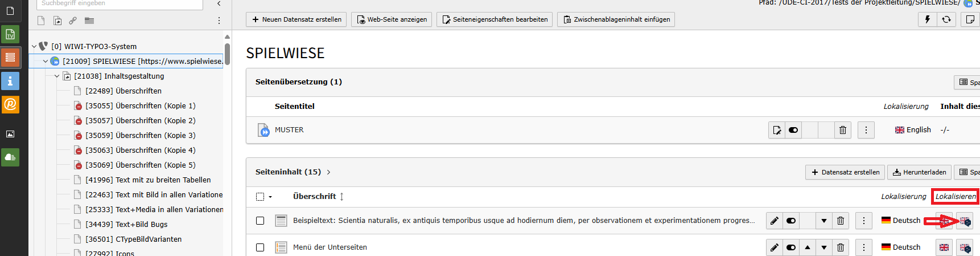
Task: Edit the Beispieltext record with pencil icon
Action: [775, 221]
